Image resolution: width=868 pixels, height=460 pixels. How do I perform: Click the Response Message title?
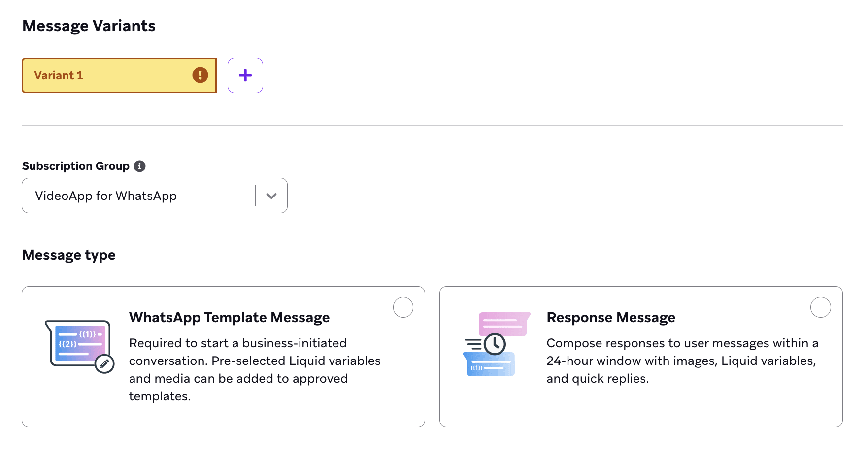coord(611,318)
